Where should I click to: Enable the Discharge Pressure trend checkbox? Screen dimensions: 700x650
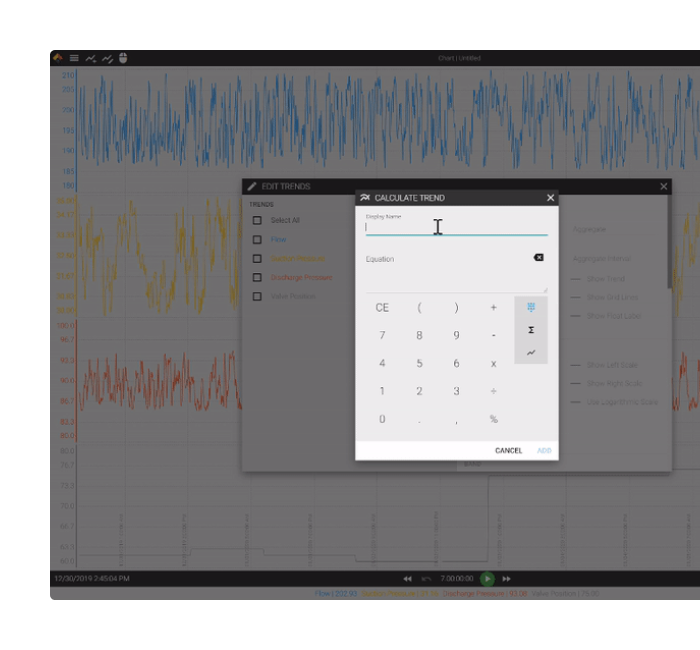point(257,277)
